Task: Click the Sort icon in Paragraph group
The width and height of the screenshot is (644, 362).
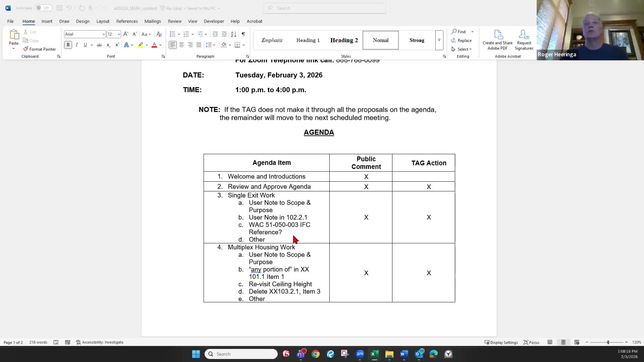Action: (234, 34)
